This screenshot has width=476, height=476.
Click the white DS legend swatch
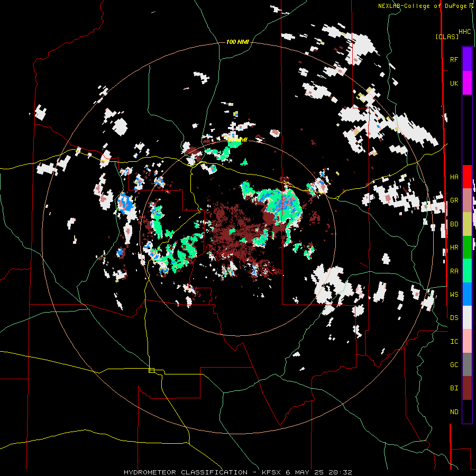[467, 317]
